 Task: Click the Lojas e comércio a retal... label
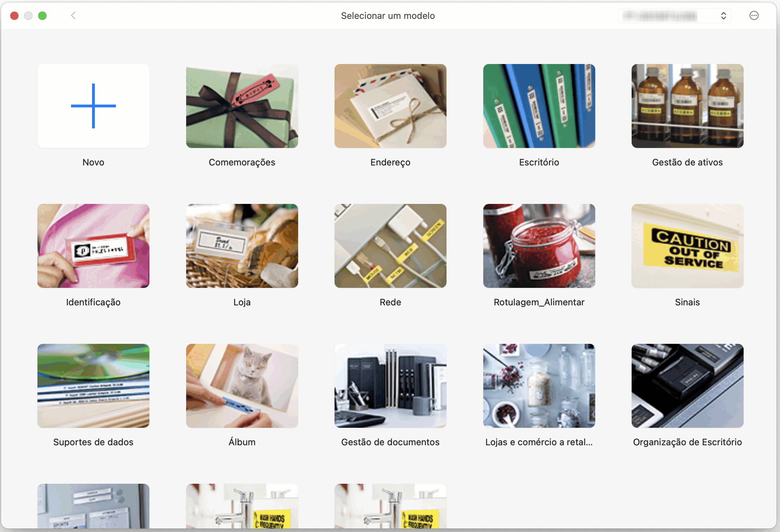(539, 442)
